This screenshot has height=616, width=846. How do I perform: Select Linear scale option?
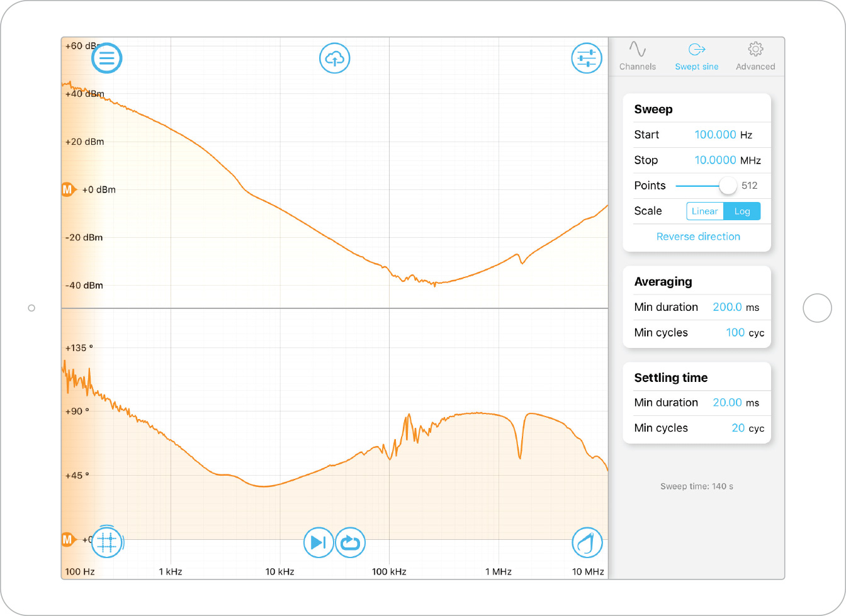(x=704, y=211)
